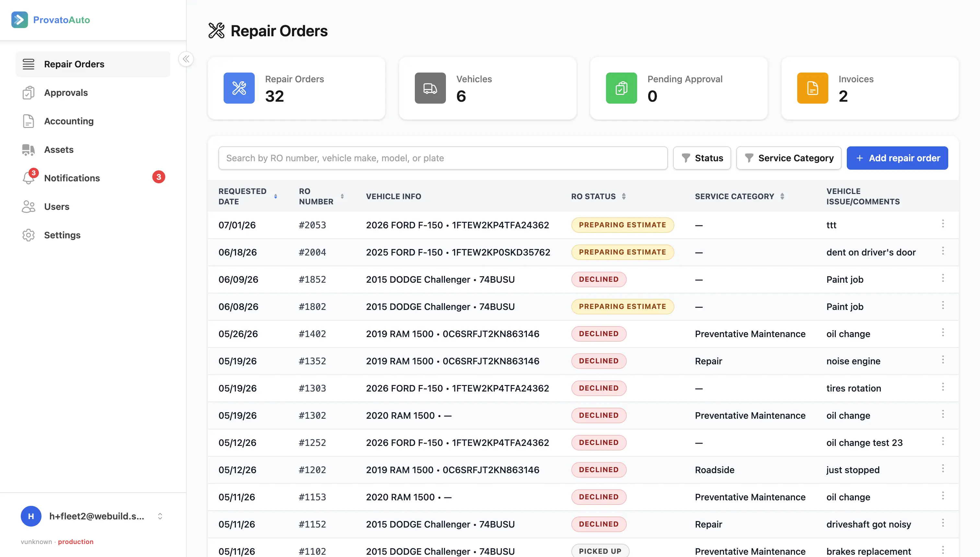
Task: Click the "06/09/26" requested date cell
Action: (238, 279)
